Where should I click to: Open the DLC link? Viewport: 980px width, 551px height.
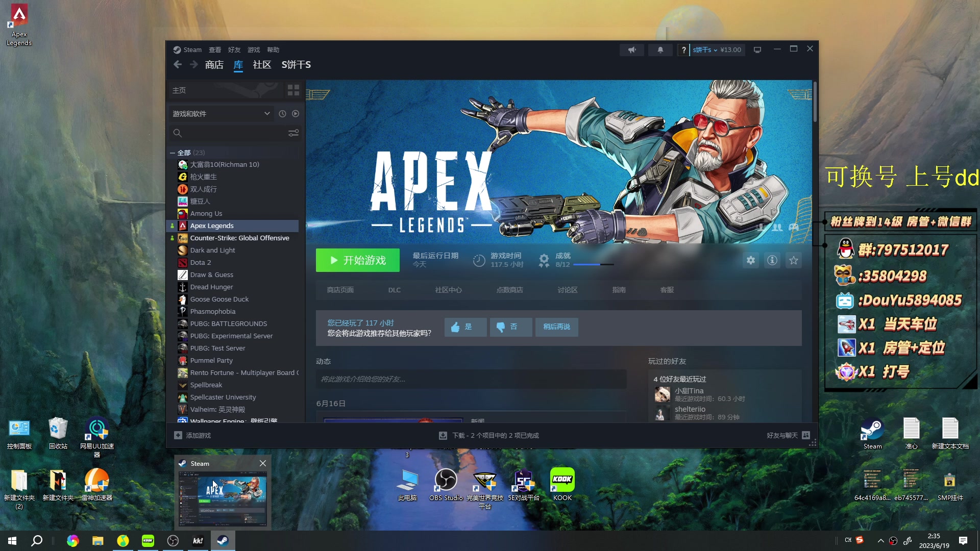(395, 290)
